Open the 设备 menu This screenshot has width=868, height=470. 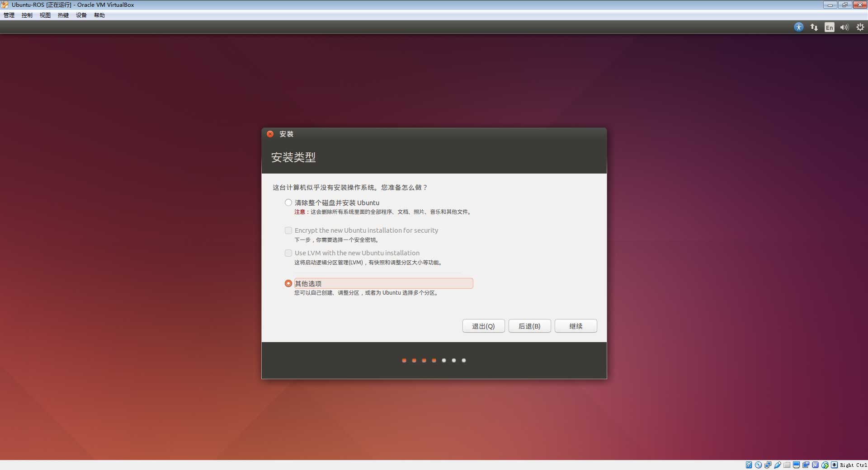point(81,15)
